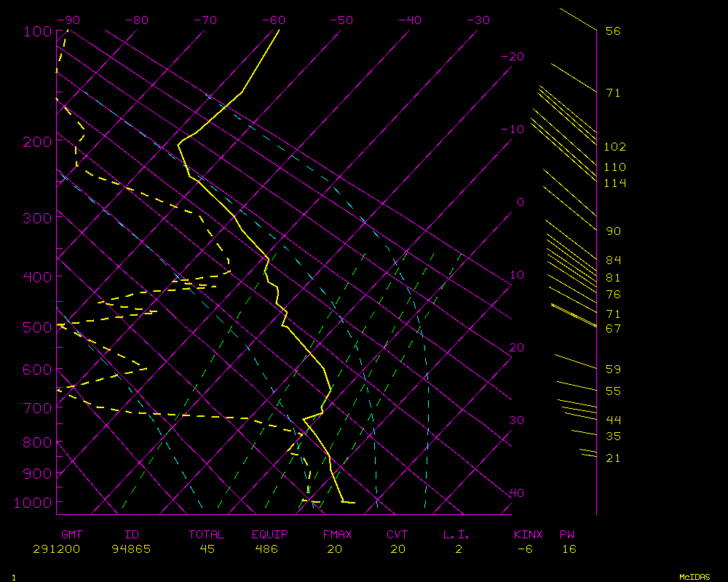
Task: Select the 56 wind speed label at top
Action: pyautogui.click(x=613, y=31)
